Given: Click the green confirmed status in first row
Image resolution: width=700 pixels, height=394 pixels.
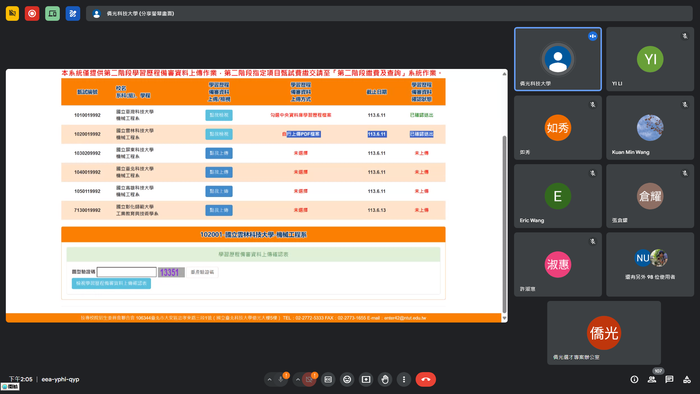Looking at the screenshot, I should (x=421, y=115).
